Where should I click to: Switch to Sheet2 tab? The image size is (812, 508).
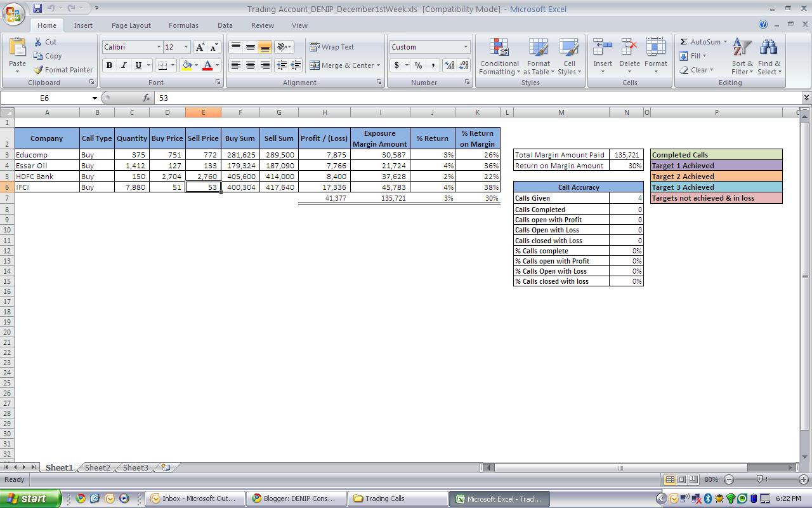coord(97,467)
